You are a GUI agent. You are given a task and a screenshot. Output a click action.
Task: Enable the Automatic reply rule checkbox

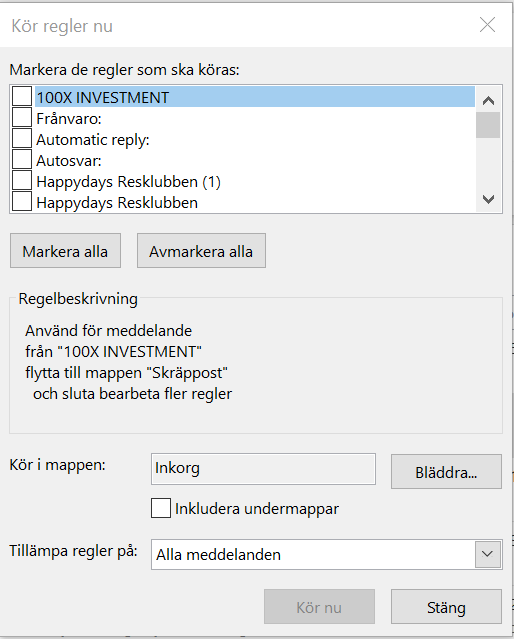(x=22, y=139)
